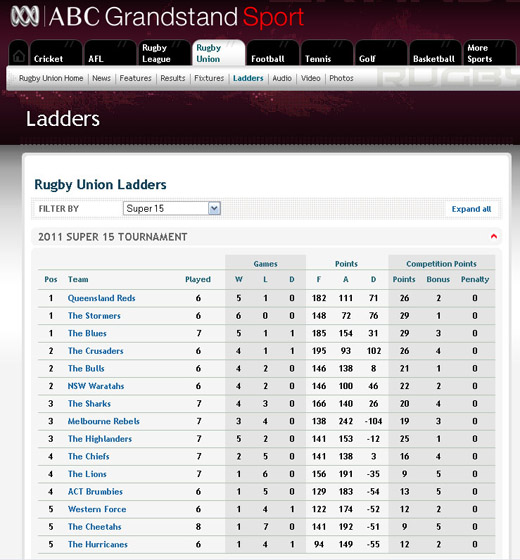The image size is (520, 560).
Task: Open the Photos section link
Action: (341, 78)
